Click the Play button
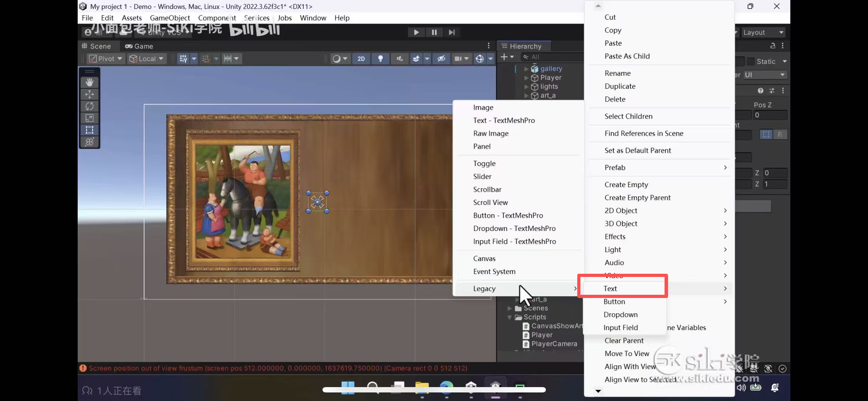 416,32
